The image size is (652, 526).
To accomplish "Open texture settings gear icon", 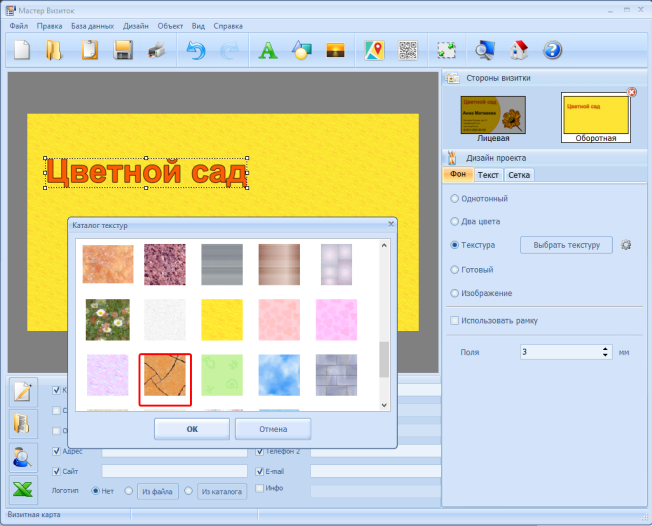I will point(626,245).
